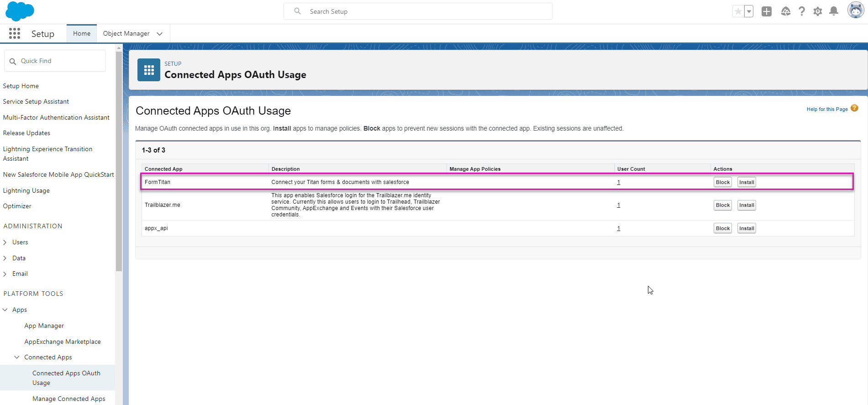Open the global actions plus icon
Screen dimensions: 868x405
[x=766, y=11]
